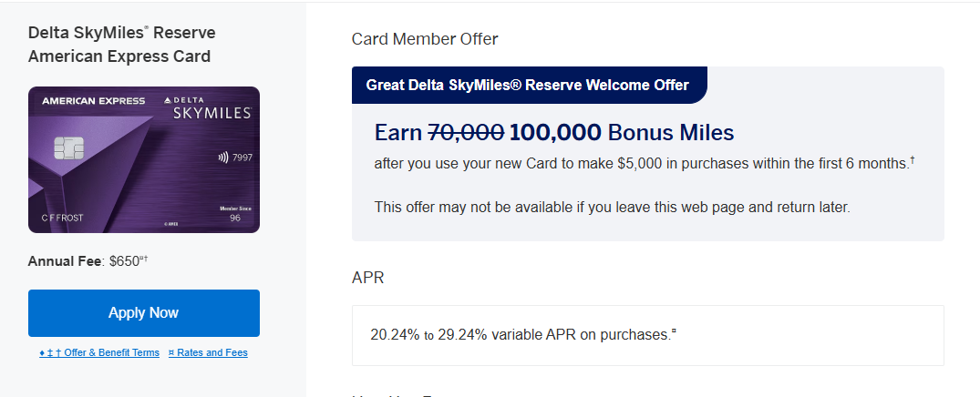Click the SKYMILES text on the card image
This screenshot has height=397, width=980.
(x=211, y=114)
